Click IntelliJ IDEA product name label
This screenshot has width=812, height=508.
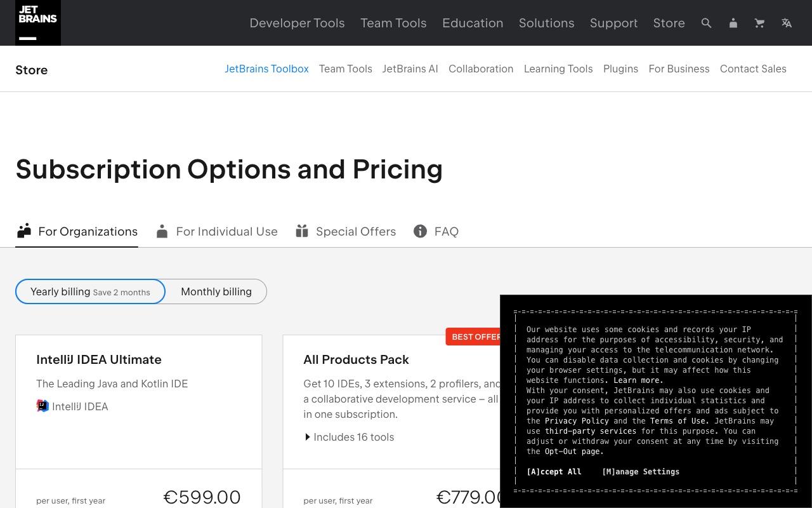point(80,406)
